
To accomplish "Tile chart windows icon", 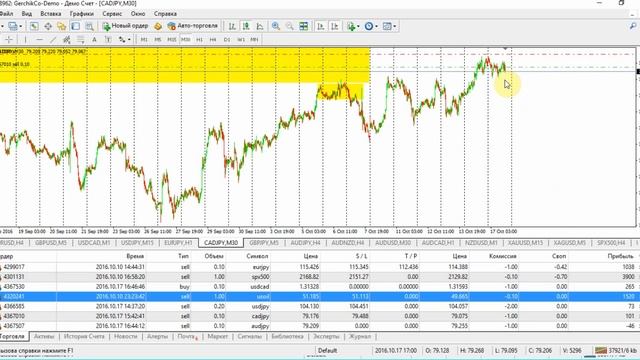I will [304, 26].
